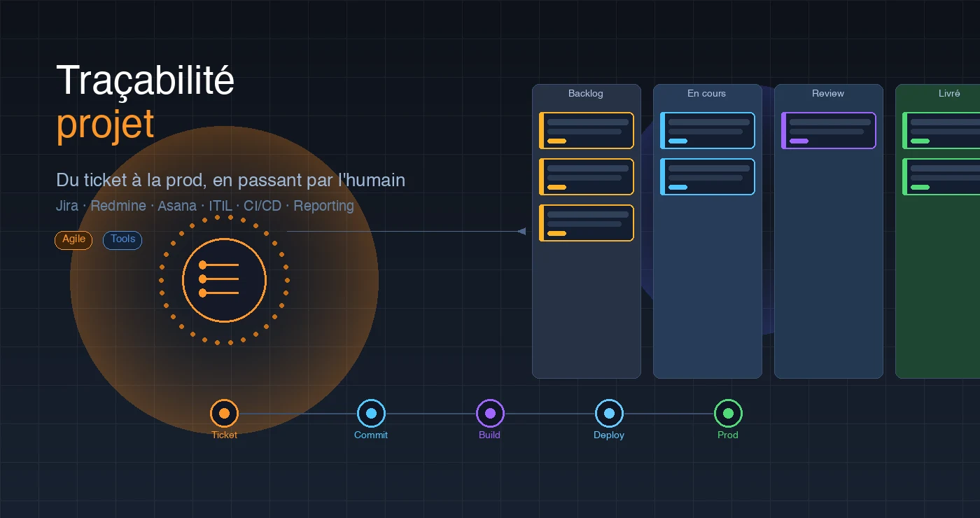Click the orange Ticket pipeline node
The width and height of the screenshot is (980, 518).
point(224,414)
